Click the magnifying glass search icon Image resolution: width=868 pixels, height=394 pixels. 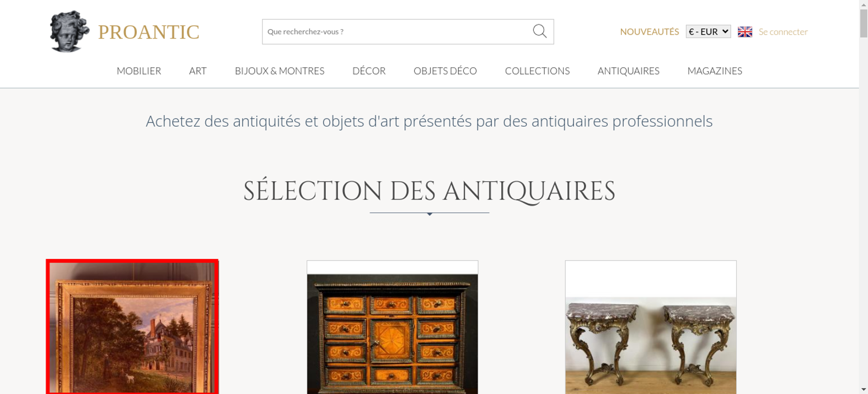[539, 31]
